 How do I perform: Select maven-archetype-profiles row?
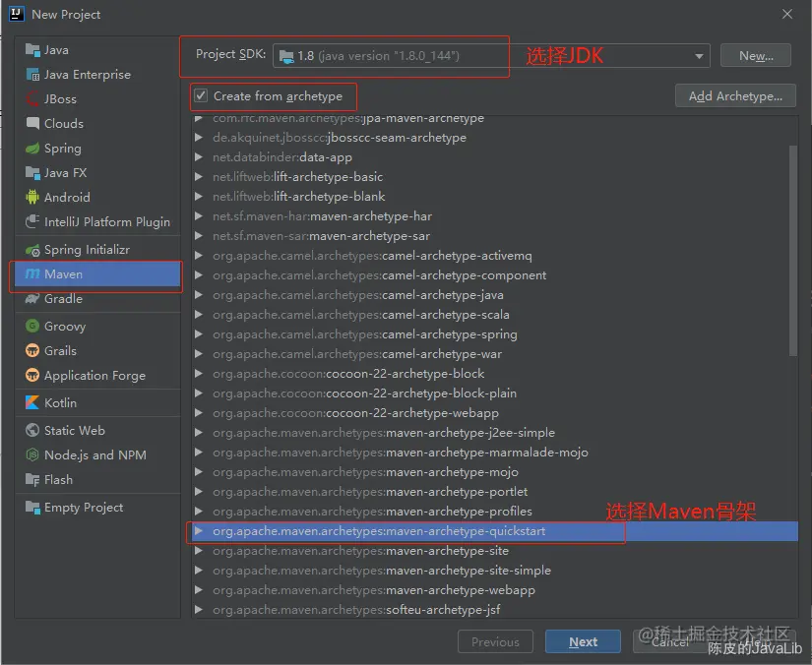click(494, 512)
